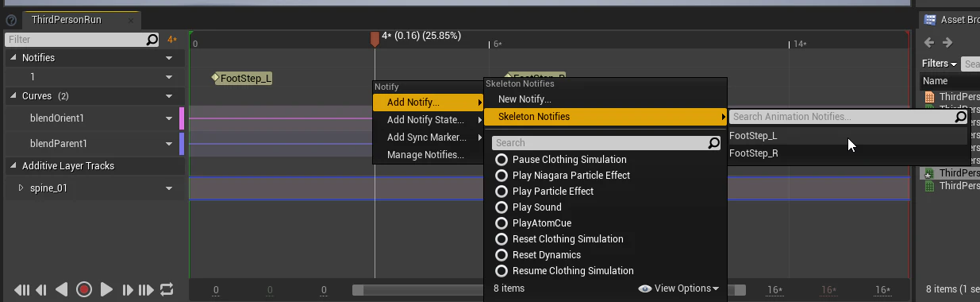Collapse the Notifies section
The image size is (980, 302).
point(13,58)
